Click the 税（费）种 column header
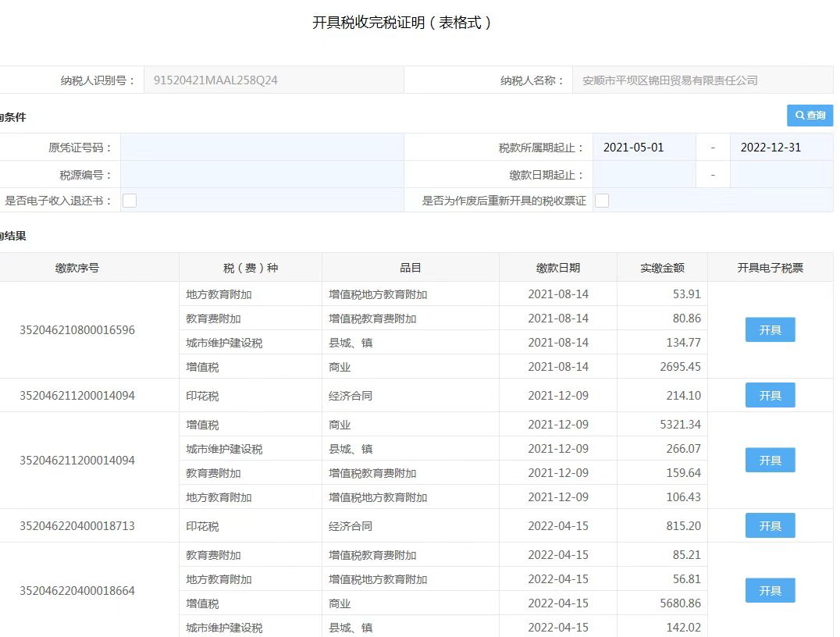Viewport: 840px width, 637px height. point(250,268)
